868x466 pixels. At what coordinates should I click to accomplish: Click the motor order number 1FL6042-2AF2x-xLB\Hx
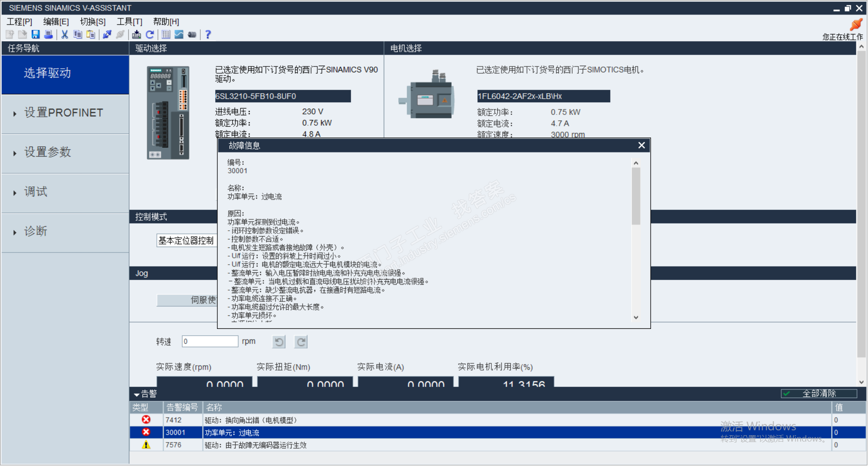coord(543,96)
